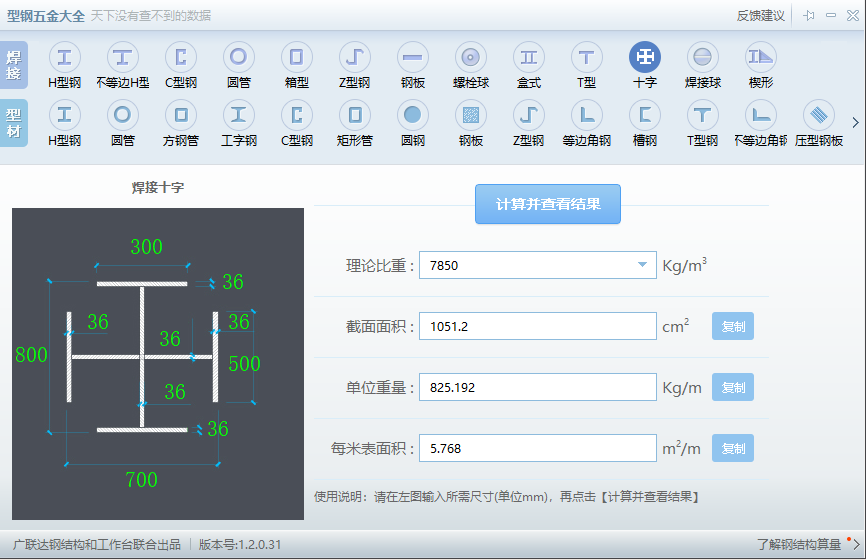This screenshot has width=866, height=560.
Task: Select 压型钢板 profiled sheet icon
Action: point(819,115)
